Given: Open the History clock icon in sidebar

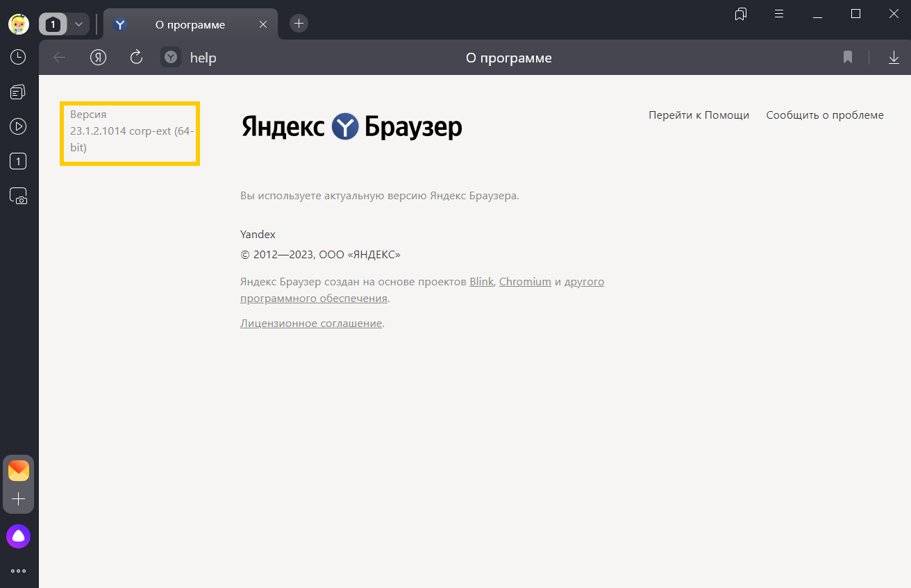Looking at the screenshot, I should (x=18, y=57).
